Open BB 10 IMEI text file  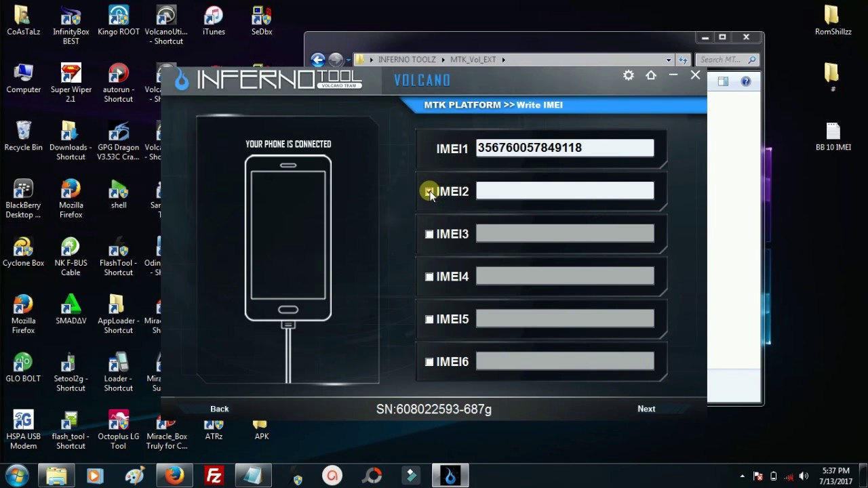tap(833, 136)
